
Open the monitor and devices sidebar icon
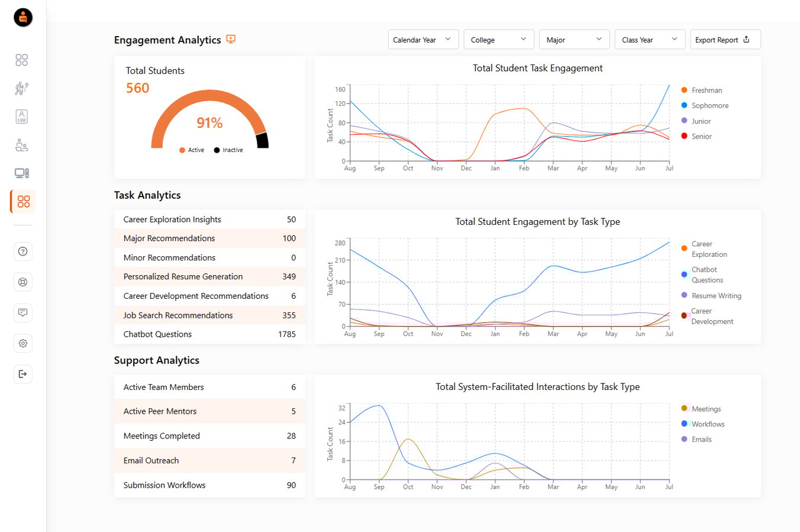coord(21,173)
